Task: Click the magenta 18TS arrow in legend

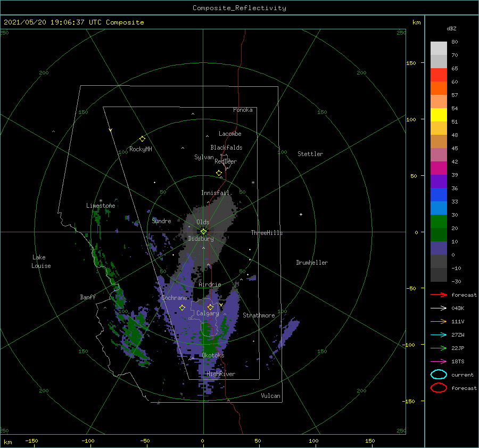Action: pyautogui.click(x=439, y=362)
